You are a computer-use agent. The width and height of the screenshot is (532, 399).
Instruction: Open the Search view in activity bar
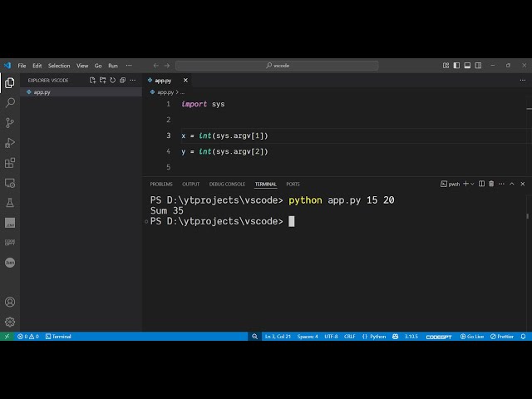pos(10,102)
